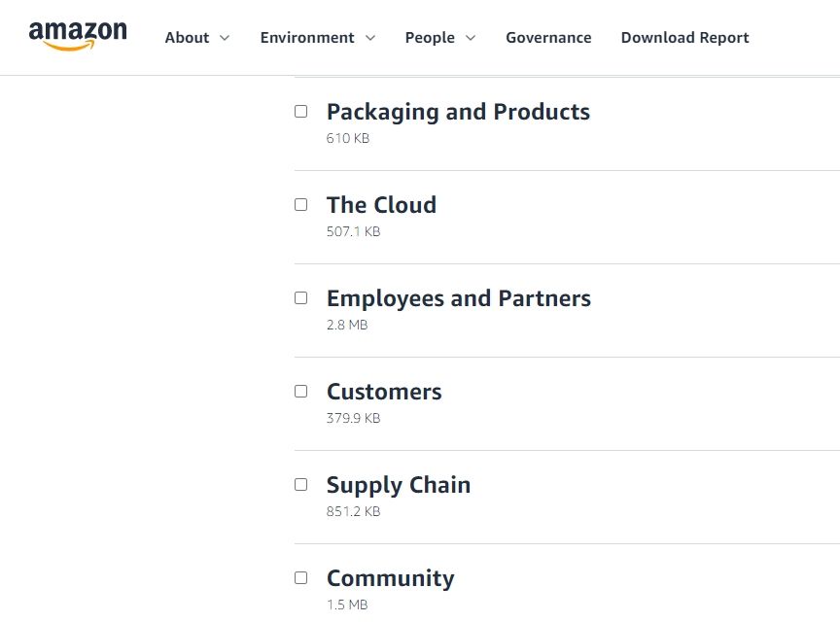
Task: Open the About menu item
Action: [x=187, y=38]
